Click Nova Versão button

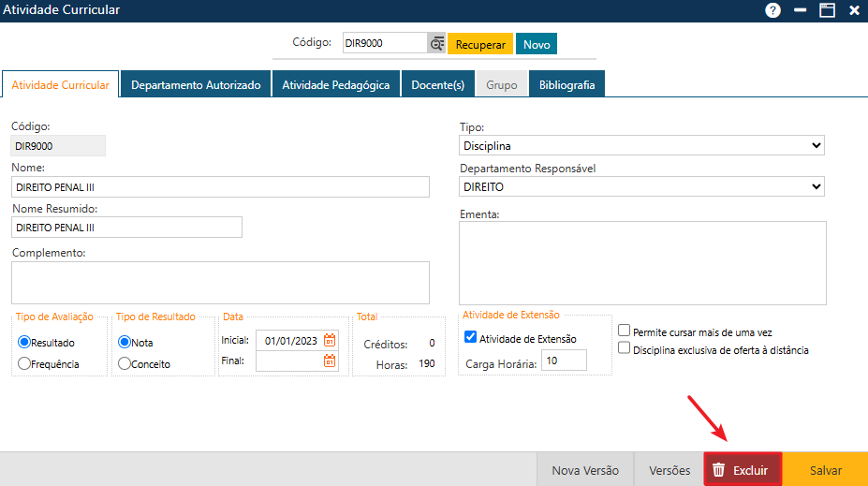coord(585,470)
